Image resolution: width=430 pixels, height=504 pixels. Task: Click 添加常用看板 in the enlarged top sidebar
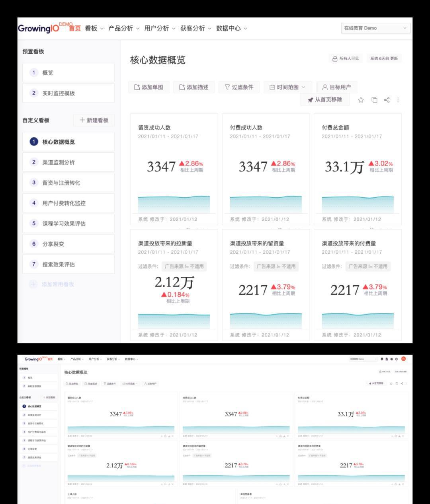coord(52,284)
